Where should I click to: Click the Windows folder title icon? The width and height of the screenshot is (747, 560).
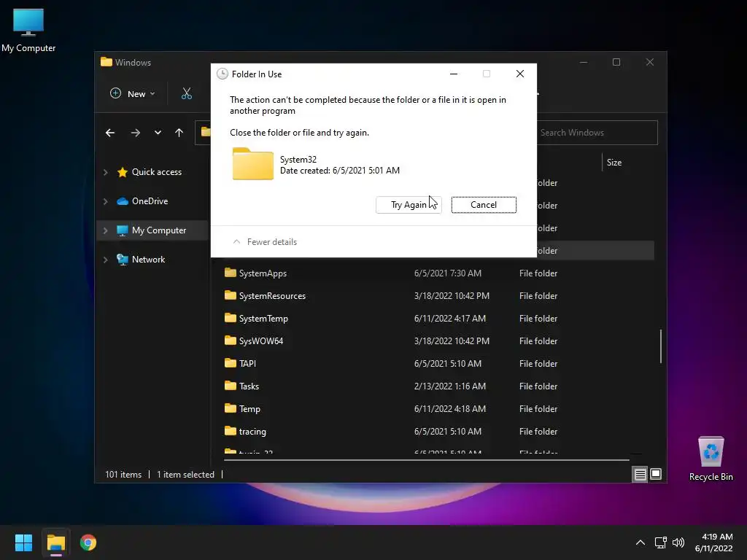tap(107, 62)
